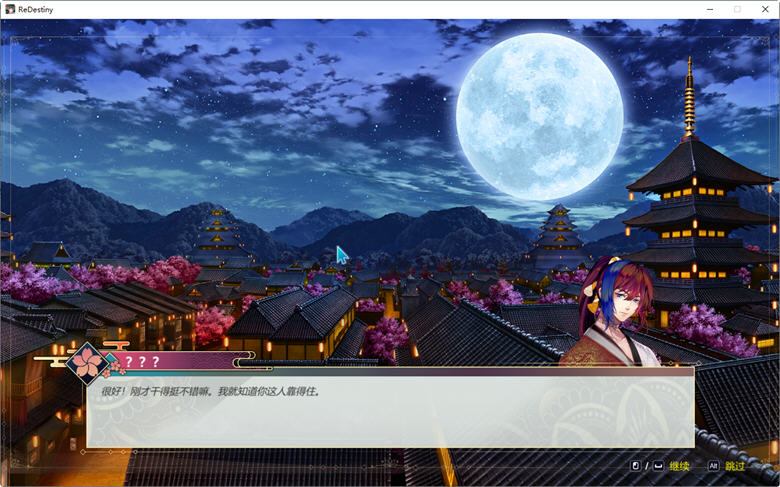Image resolution: width=780 pixels, height=487 pixels.
Task: Click the 跳过 (skip) label
Action: point(735,466)
